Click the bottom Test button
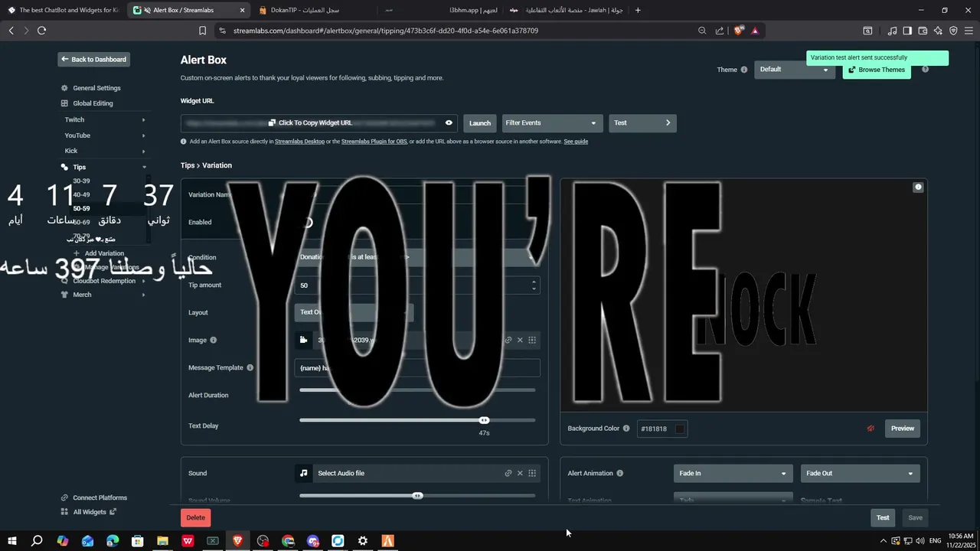The width and height of the screenshot is (980, 551). coord(883,517)
